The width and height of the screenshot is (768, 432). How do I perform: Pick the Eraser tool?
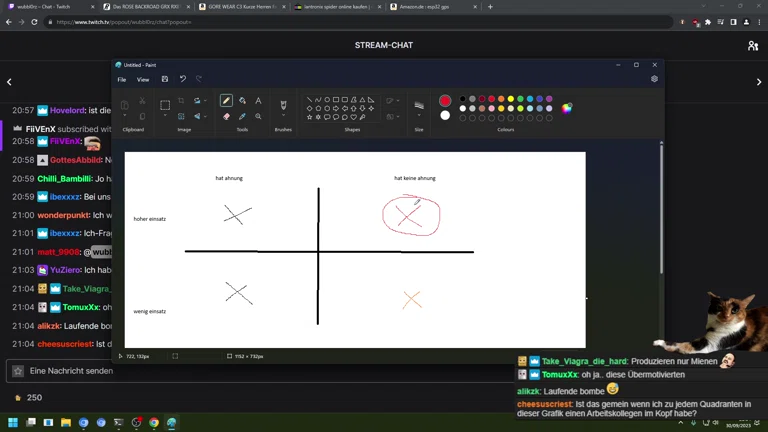227,116
